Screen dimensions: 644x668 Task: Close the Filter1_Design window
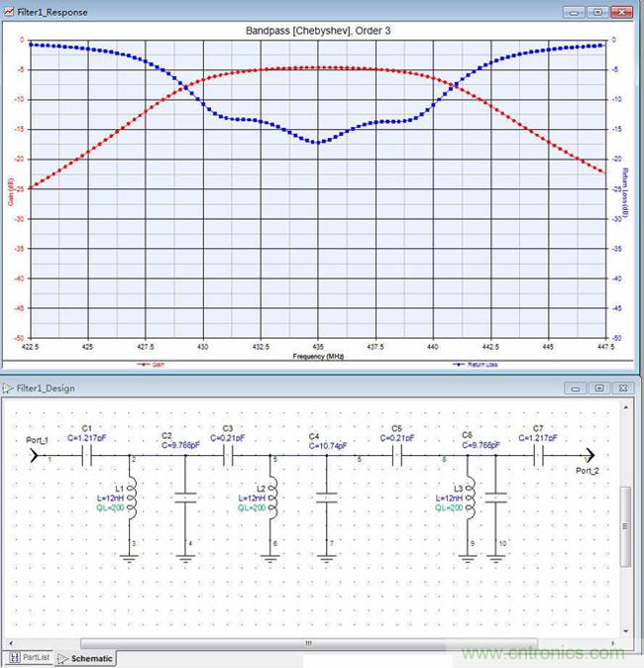[x=622, y=388]
